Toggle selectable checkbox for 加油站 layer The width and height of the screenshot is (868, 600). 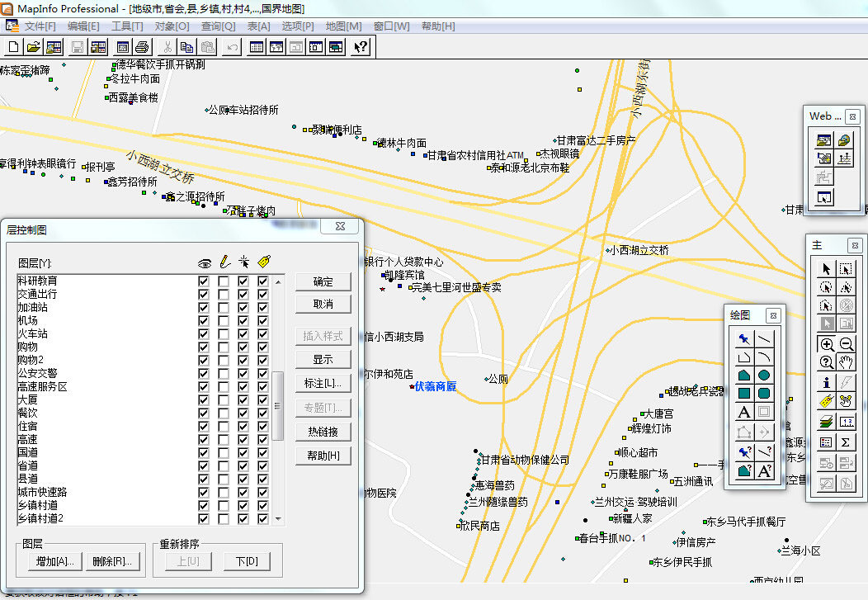tap(243, 307)
